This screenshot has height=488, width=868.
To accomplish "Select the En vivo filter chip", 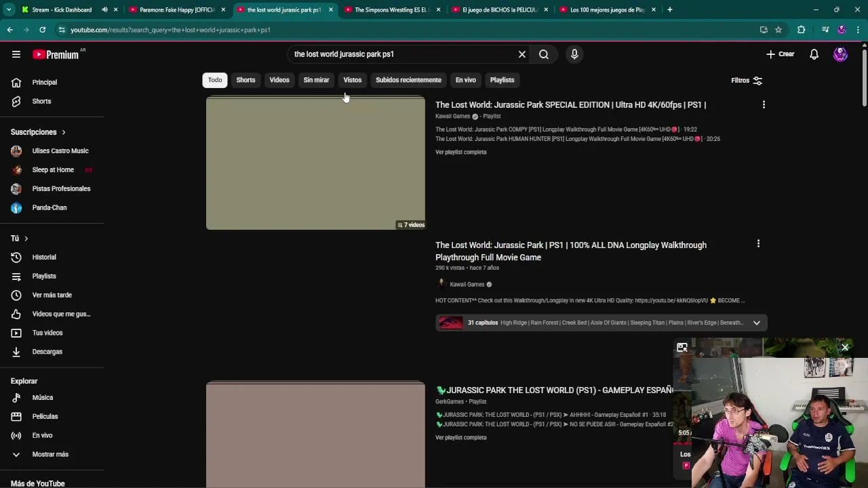I will [x=465, y=80].
